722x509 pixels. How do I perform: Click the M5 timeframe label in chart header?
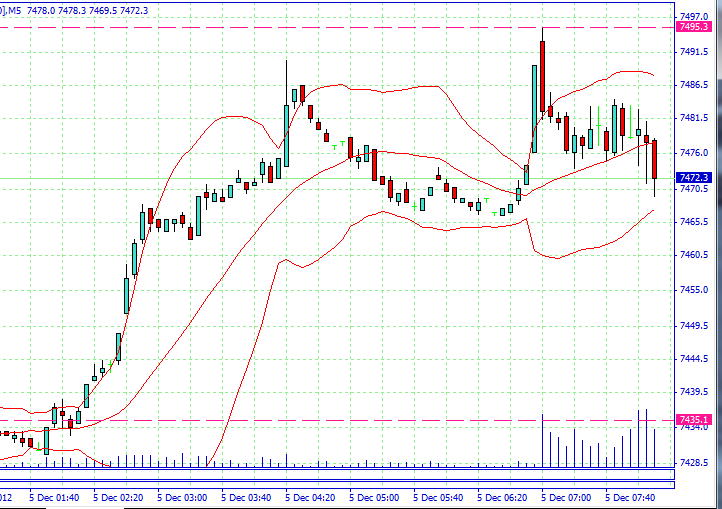[x=14, y=10]
